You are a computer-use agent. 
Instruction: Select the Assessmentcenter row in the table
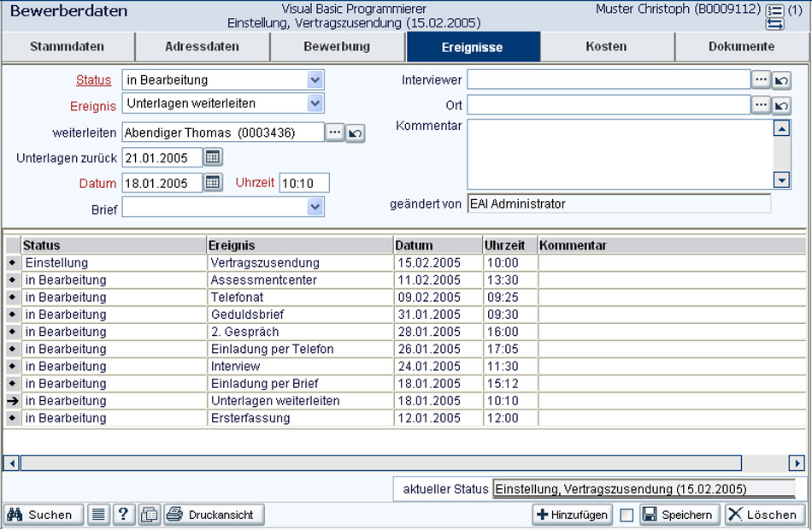click(405, 280)
